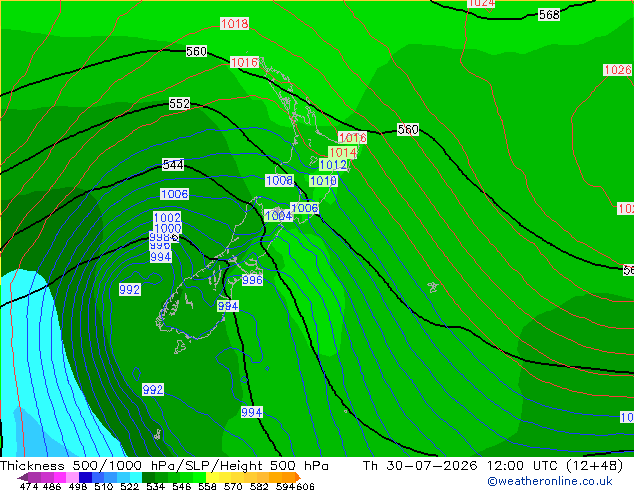The height and width of the screenshot is (490, 634).
Task: Click the black 544 height contour label
Action: pyautogui.click(x=173, y=165)
